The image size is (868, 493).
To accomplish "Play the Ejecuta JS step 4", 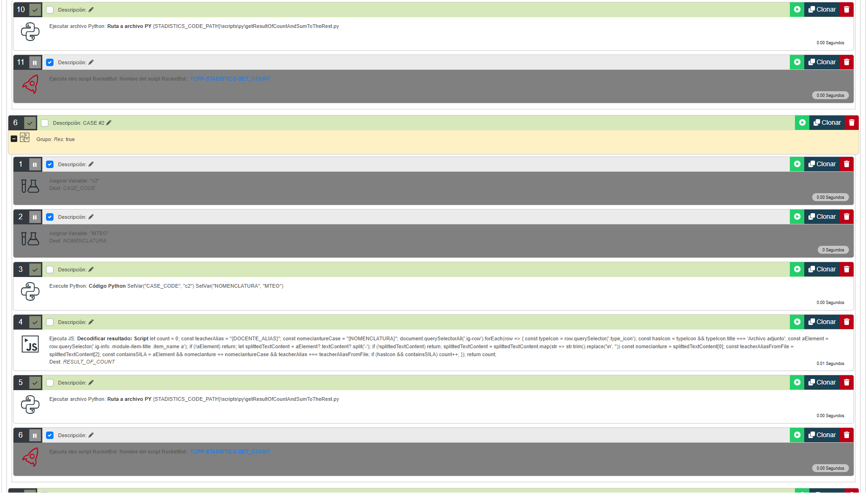I will click(x=797, y=322).
